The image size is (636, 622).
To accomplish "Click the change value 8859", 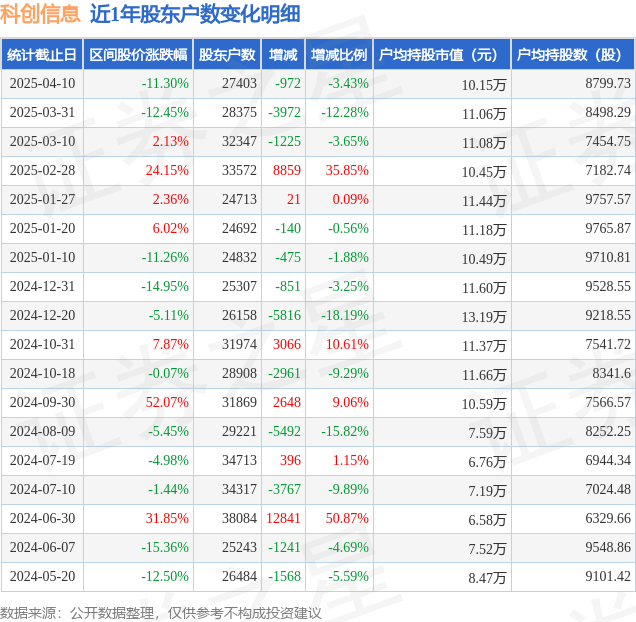I will 287,170.
